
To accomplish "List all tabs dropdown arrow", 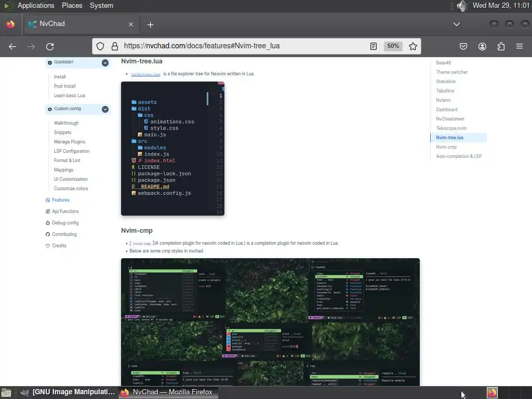I will pyautogui.click(x=457, y=24).
